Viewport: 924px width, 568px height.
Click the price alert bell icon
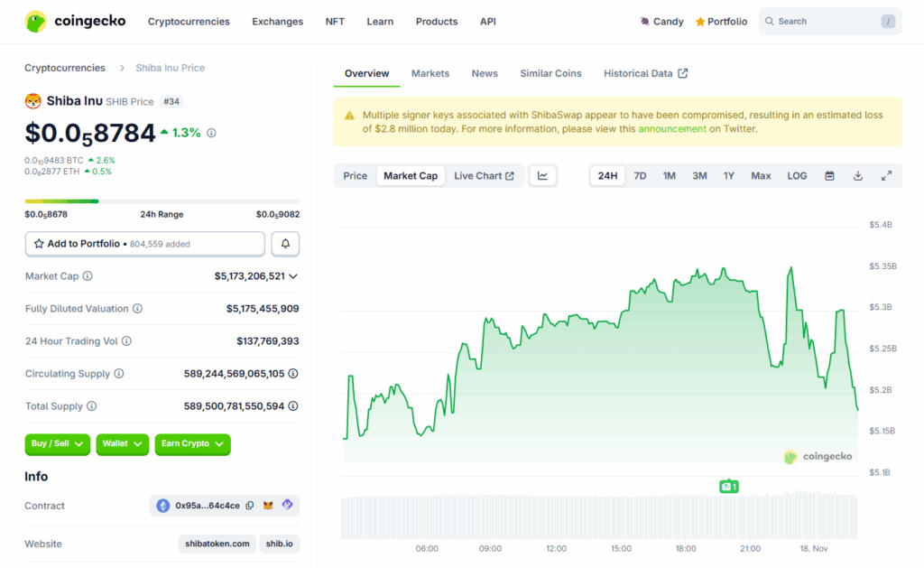coord(285,244)
